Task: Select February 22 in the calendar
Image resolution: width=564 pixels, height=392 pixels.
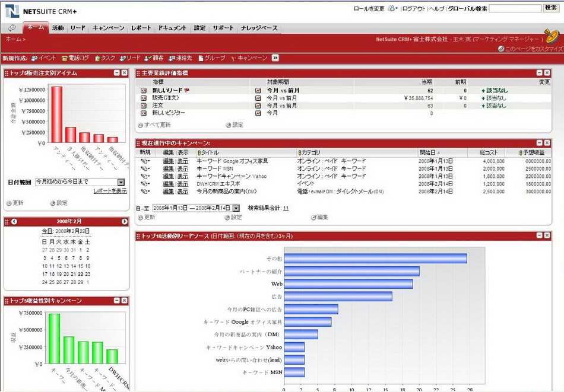Action: tap(81, 274)
